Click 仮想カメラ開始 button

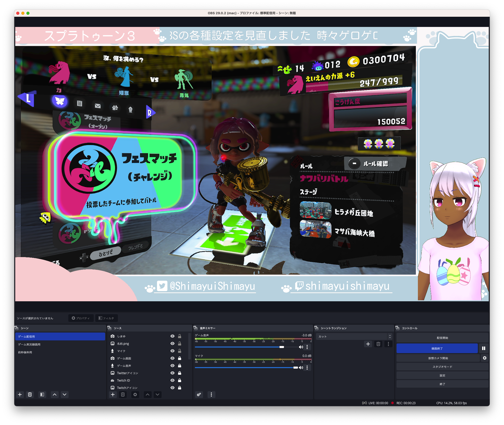tap(438, 358)
